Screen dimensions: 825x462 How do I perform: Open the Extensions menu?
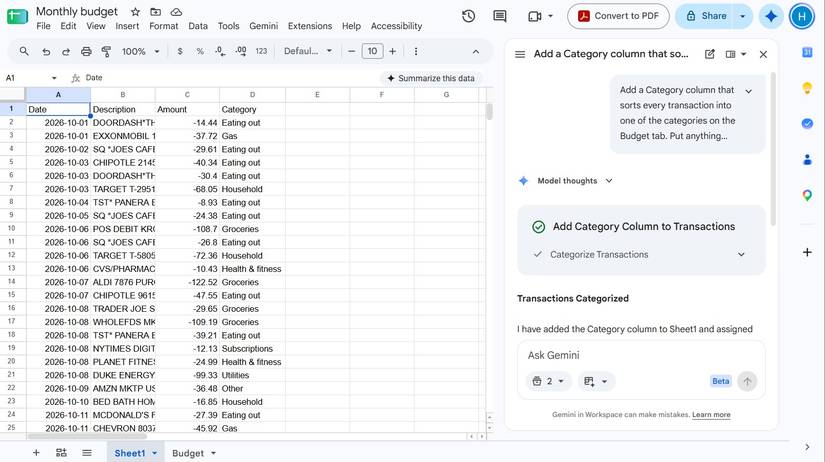point(310,26)
